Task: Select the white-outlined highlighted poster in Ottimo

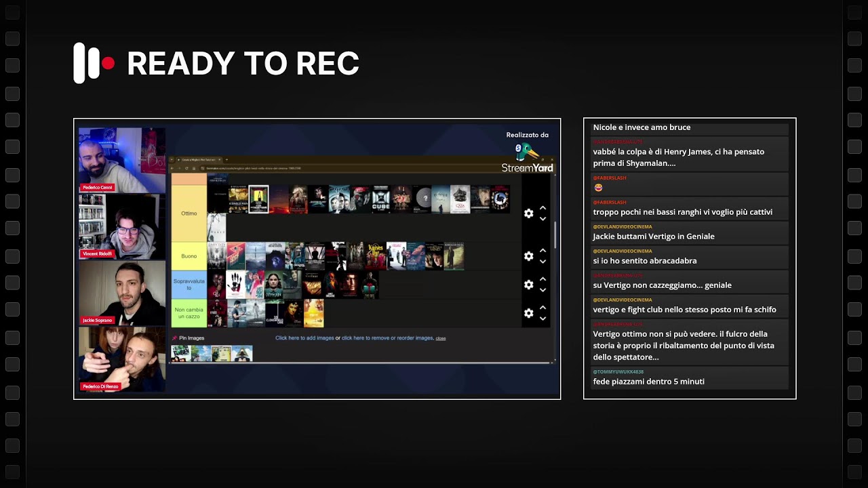Action: click(258, 199)
